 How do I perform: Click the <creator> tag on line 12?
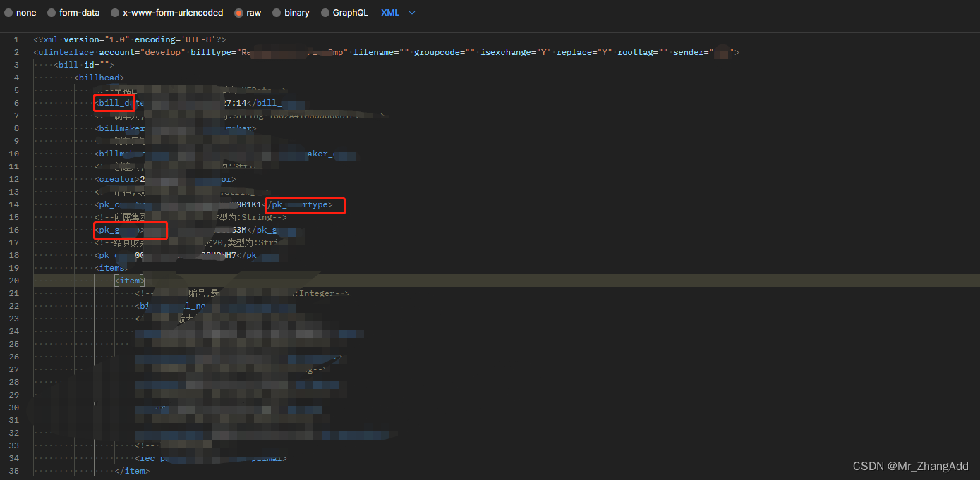pyautogui.click(x=116, y=179)
